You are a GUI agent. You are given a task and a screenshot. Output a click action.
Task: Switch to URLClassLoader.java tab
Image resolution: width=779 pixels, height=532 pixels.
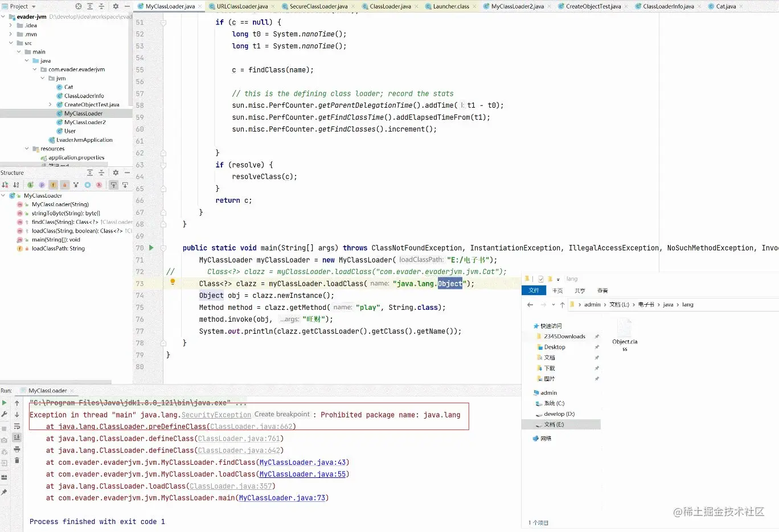(x=242, y=6)
